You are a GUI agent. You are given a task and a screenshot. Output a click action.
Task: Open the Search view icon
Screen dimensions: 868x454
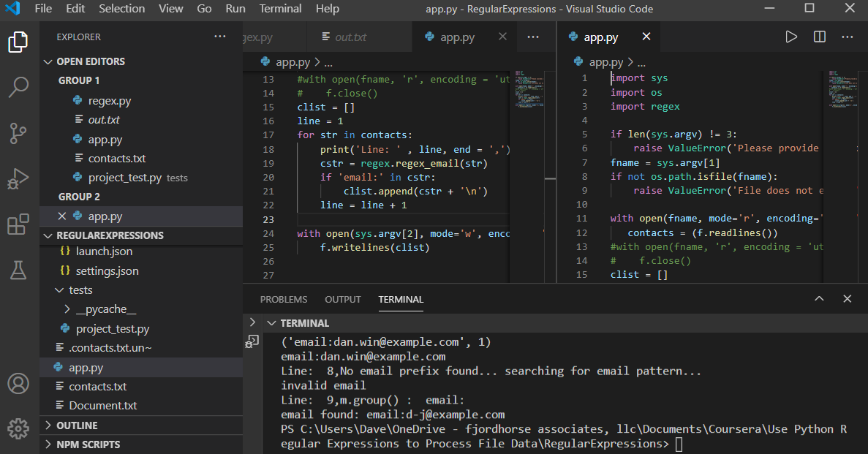18,87
